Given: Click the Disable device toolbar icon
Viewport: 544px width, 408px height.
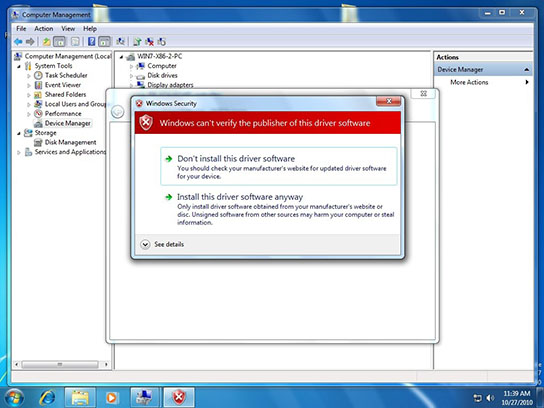Looking at the screenshot, I should tap(162, 42).
